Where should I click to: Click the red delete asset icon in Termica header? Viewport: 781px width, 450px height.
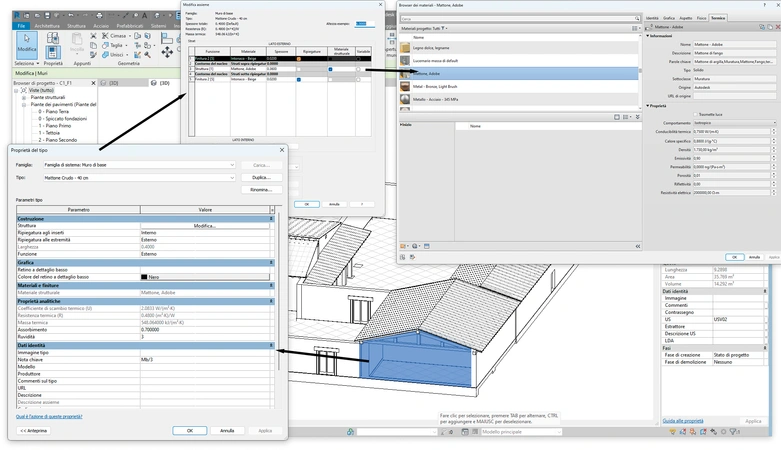[778, 27]
